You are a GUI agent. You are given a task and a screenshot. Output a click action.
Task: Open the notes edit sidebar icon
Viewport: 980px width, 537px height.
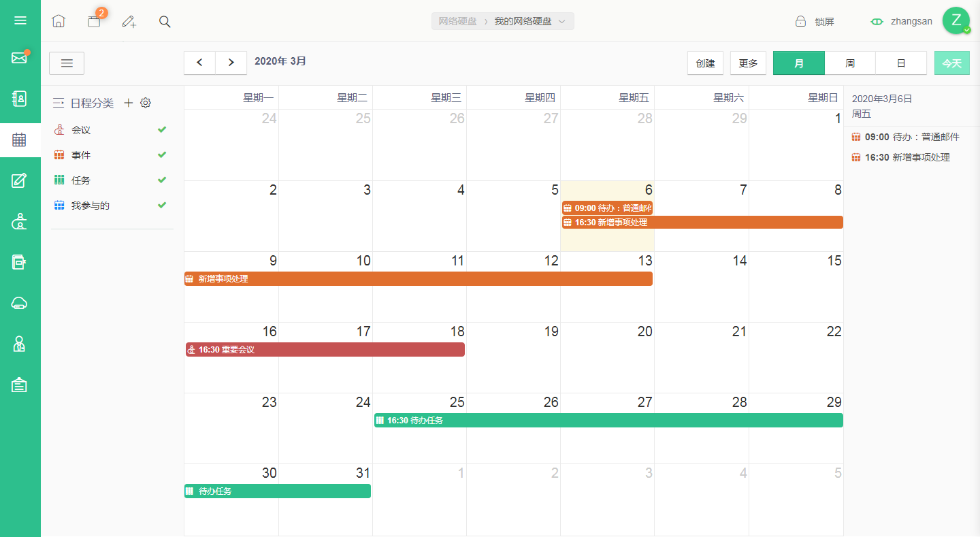point(20,180)
